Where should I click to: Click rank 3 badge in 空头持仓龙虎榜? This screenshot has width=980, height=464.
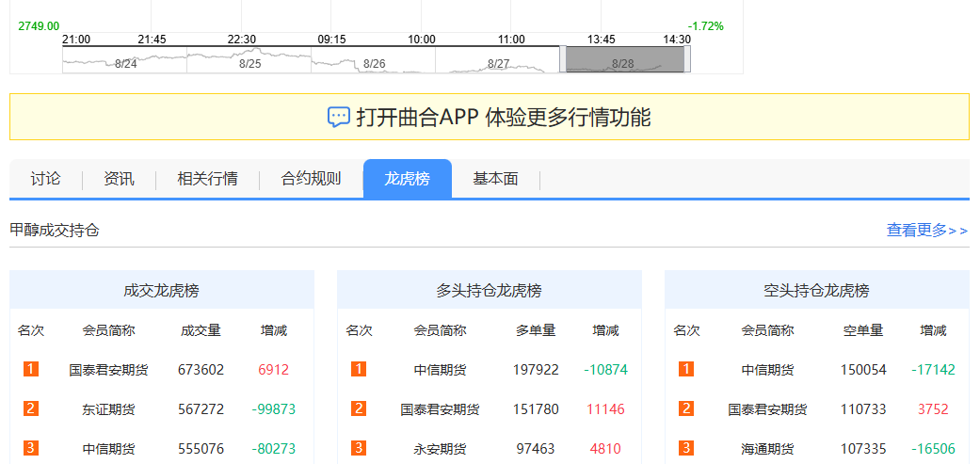[686, 448]
